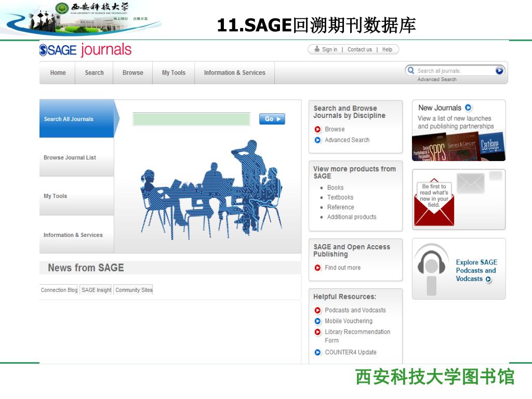Image resolution: width=532 pixels, height=399 pixels.
Task: Open Library Recommendation Form link
Action: 357,336
